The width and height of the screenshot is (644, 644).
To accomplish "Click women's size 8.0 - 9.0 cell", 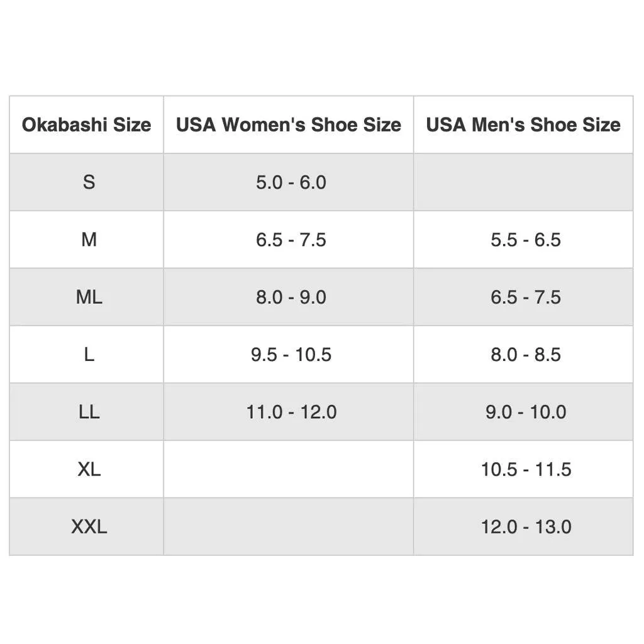I will coord(288,297).
